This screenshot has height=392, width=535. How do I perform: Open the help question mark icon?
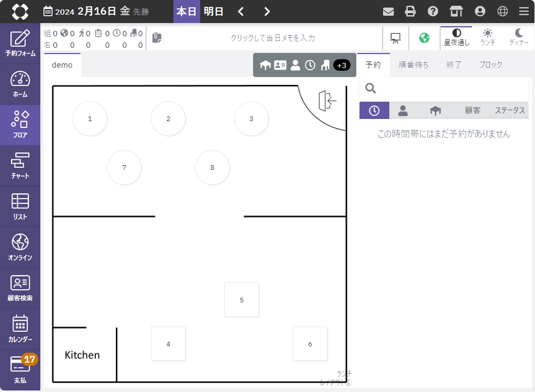[433, 12]
